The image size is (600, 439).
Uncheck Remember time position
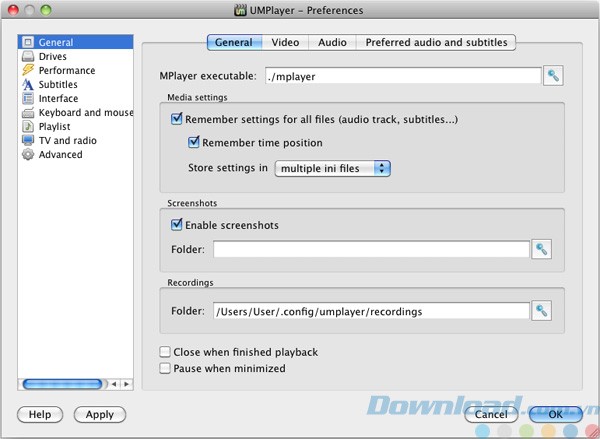[195, 143]
